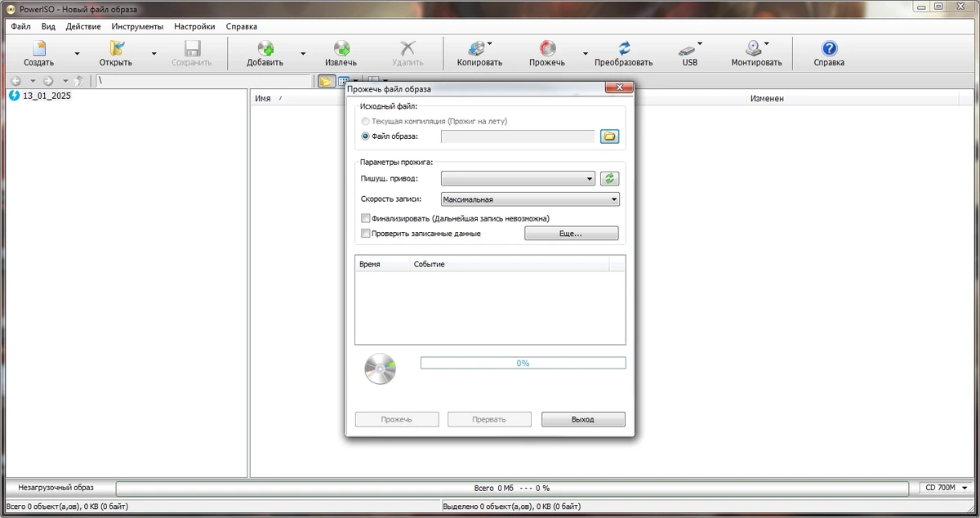
Task: Click the browse folder icon for image file
Action: point(609,136)
